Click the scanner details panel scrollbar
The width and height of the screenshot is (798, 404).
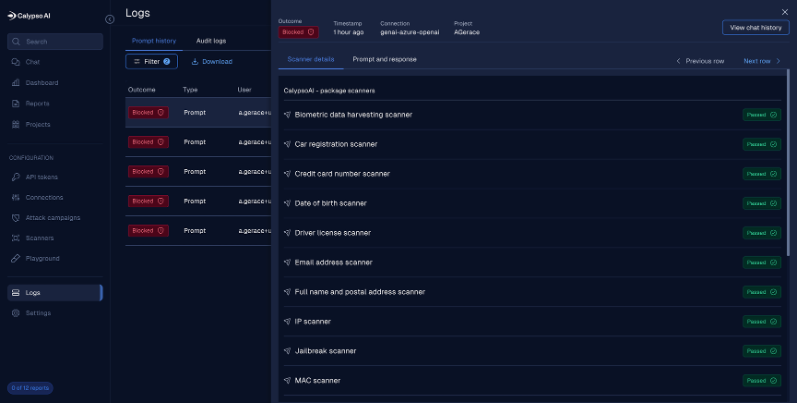[788, 163]
